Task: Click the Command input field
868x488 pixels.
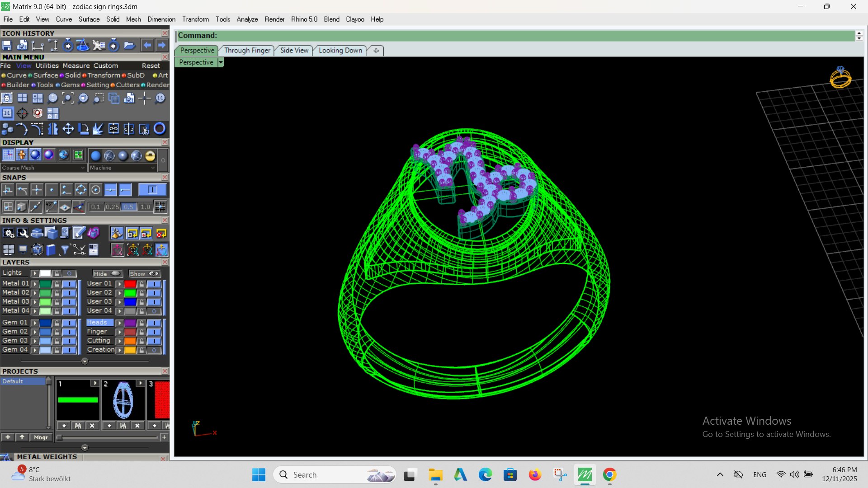Action: tap(515, 36)
